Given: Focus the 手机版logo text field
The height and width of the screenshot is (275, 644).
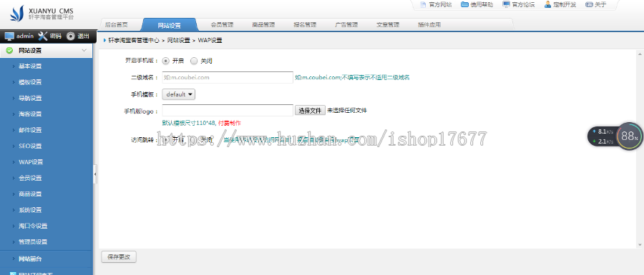Looking at the screenshot, I should [228, 110].
